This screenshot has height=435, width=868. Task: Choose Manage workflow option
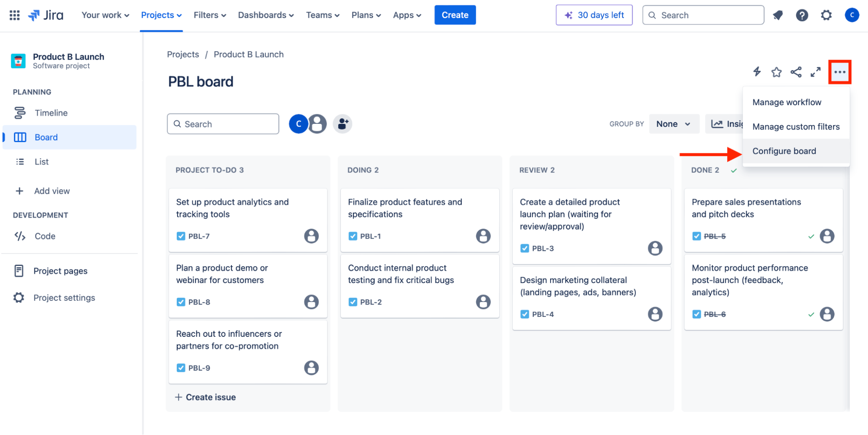click(x=787, y=102)
